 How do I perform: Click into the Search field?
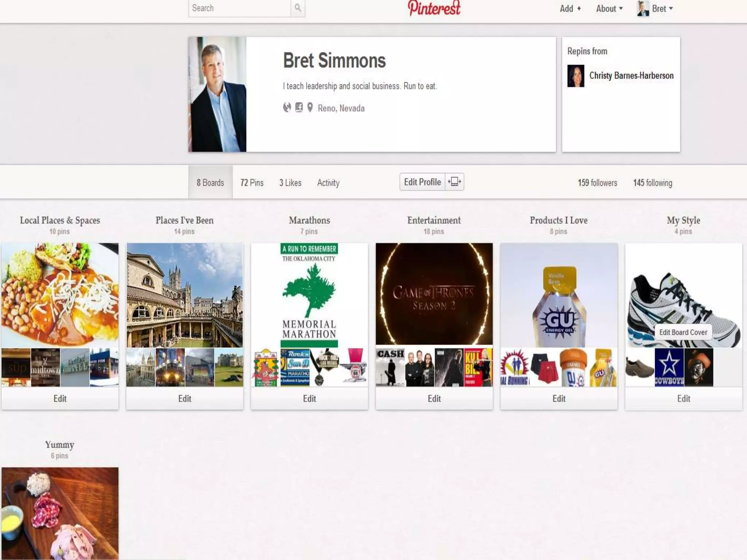[239, 8]
